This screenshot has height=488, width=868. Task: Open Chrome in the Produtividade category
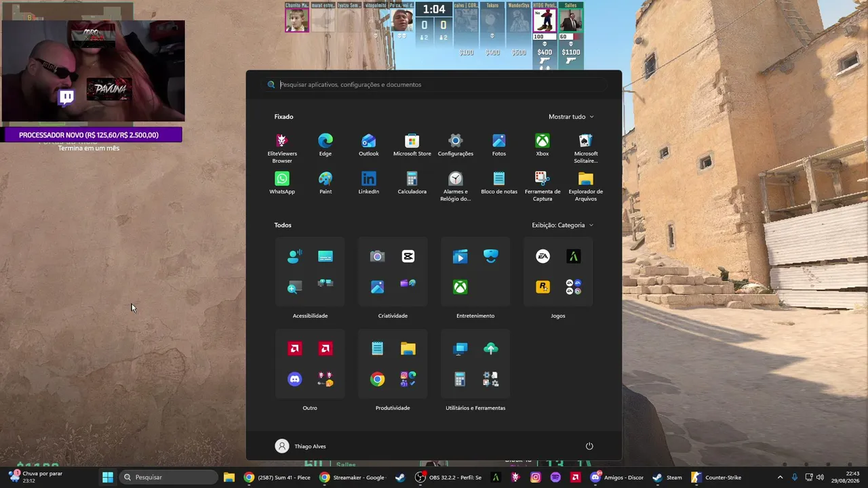[378, 380]
